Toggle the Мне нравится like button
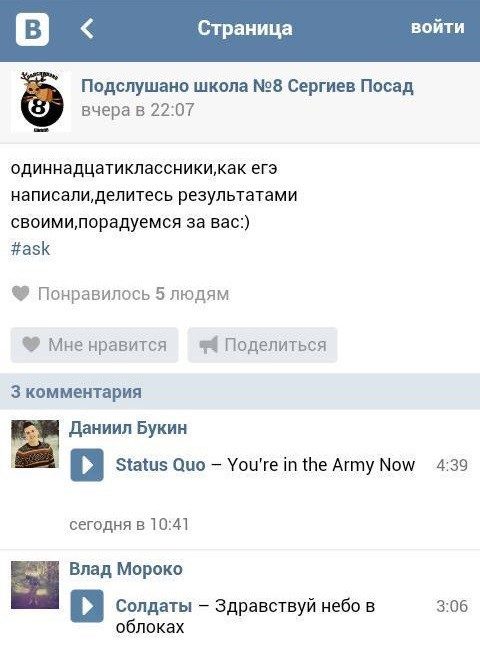The height and width of the screenshot is (646, 480). (94, 345)
